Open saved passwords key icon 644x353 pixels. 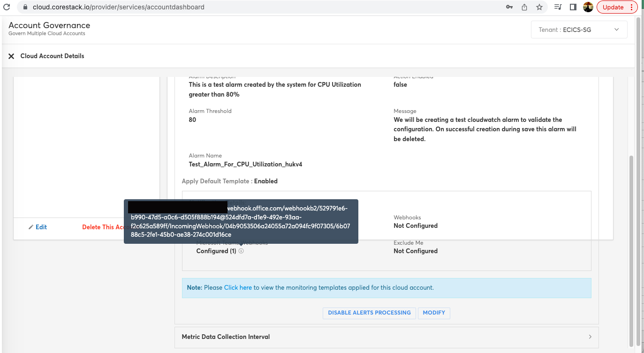point(509,7)
